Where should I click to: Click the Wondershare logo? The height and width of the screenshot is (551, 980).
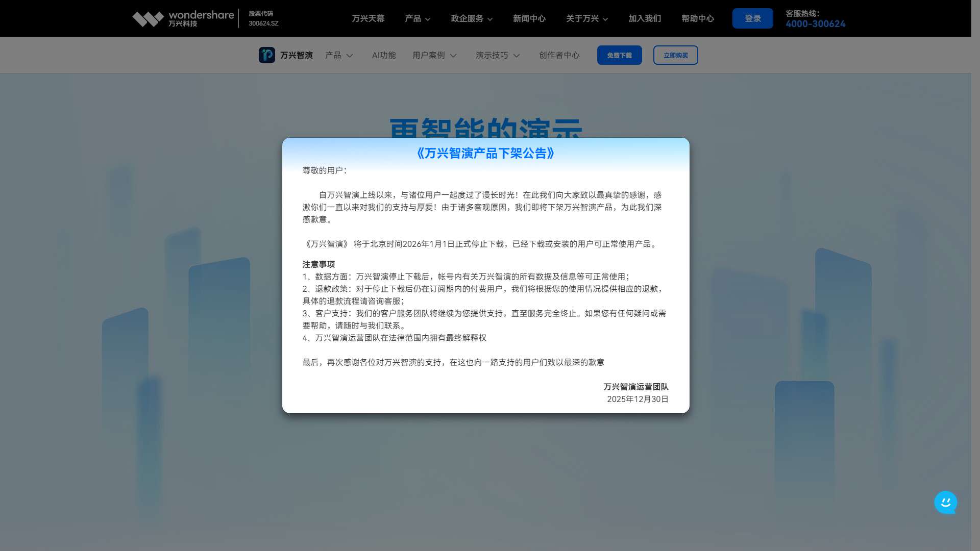183,18
